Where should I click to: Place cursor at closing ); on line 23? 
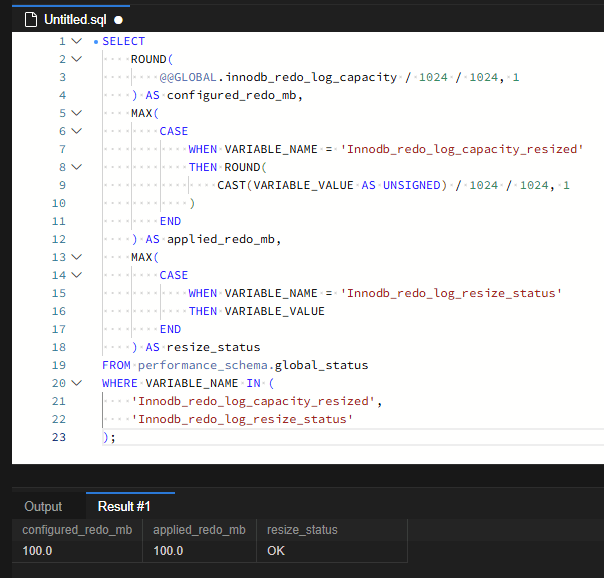(x=109, y=437)
